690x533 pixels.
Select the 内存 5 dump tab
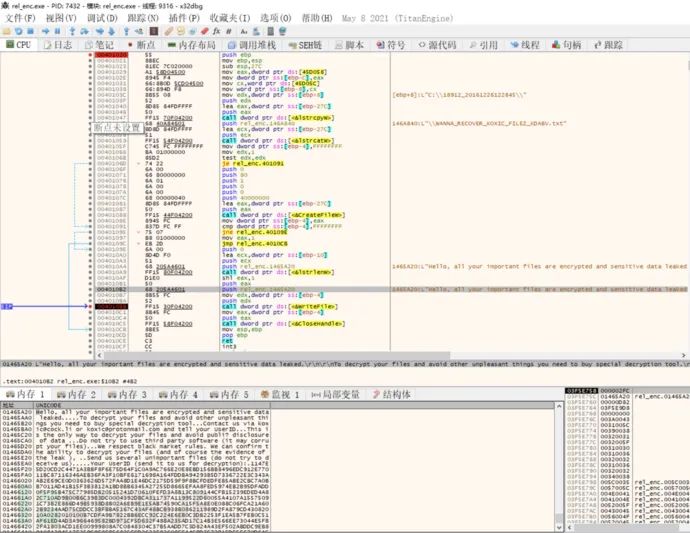click(x=229, y=394)
